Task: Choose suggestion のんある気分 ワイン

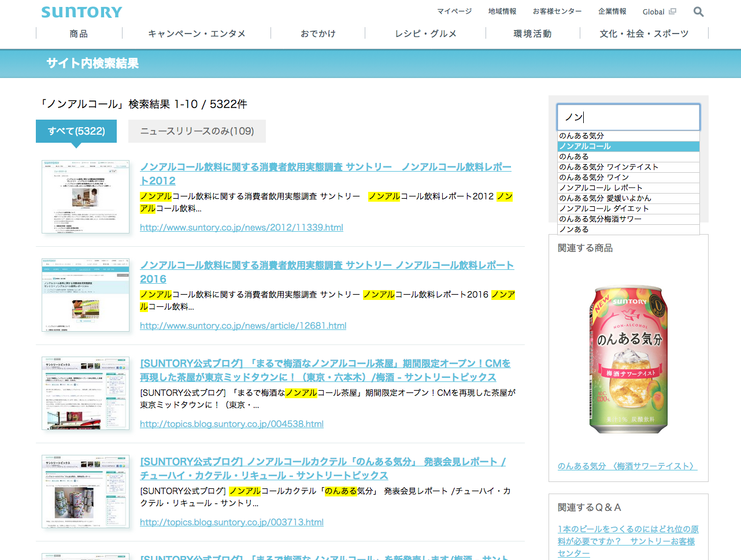Action: (x=628, y=177)
